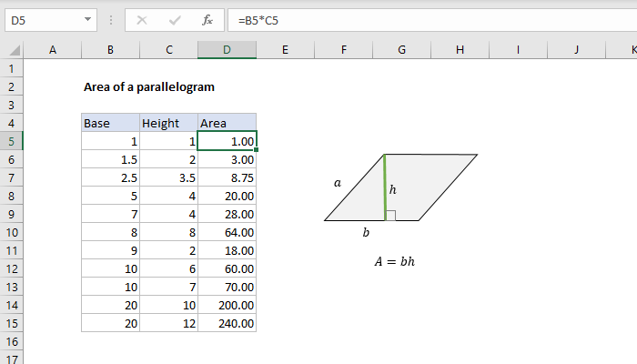Click the Enter checkmark formula bar icon

click(175, 20)
